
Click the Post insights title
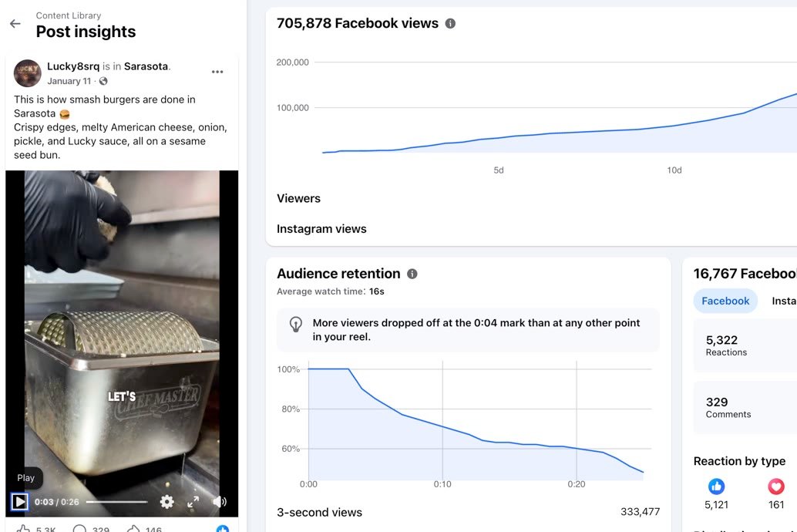pos(86,32)
